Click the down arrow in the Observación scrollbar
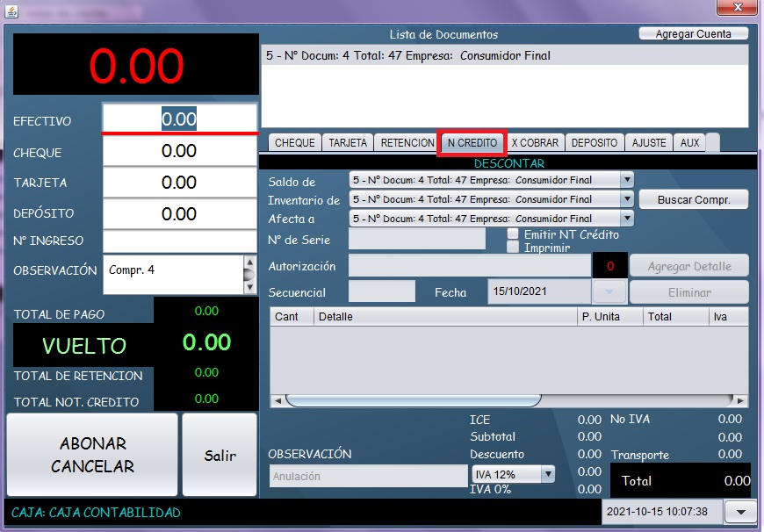764x532 pixels. point(250,286)
